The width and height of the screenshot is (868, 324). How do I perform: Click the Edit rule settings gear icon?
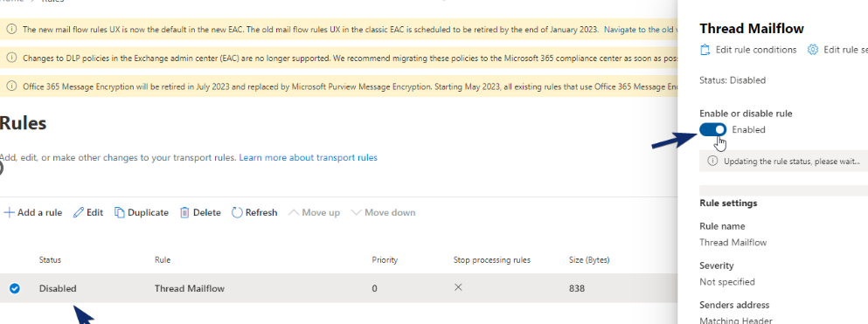point(813,50)
